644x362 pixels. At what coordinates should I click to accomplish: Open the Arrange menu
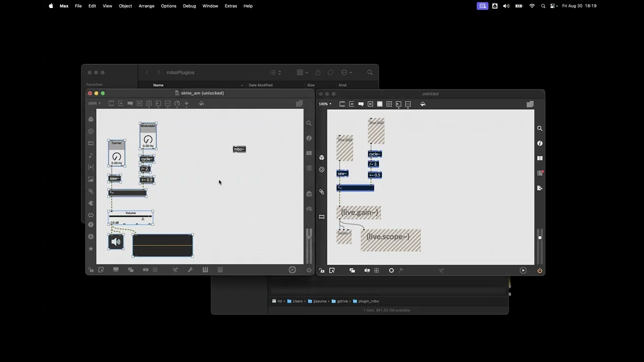146,6
